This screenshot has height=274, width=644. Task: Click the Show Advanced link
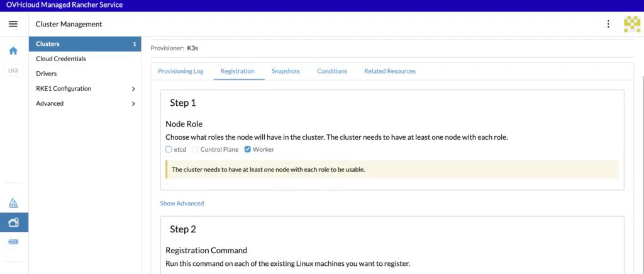(182, 203)
